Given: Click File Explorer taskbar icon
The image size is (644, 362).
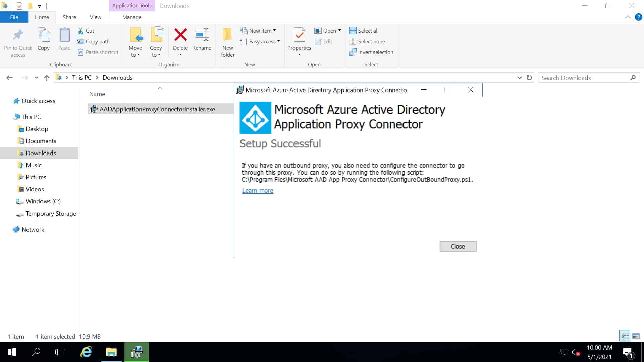Looking at the screenshot, I should (x=111, y=352).
